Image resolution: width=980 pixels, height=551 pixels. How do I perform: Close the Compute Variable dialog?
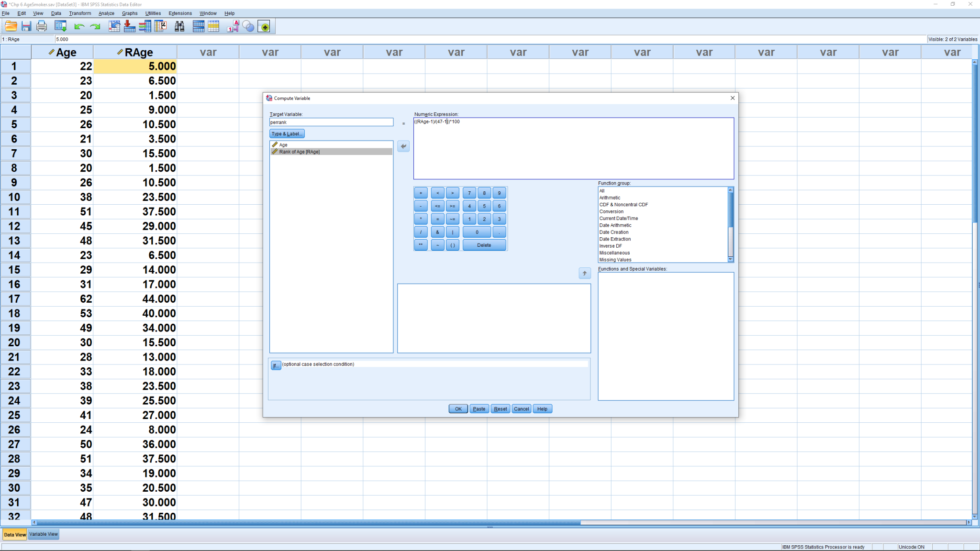[732, 98]
